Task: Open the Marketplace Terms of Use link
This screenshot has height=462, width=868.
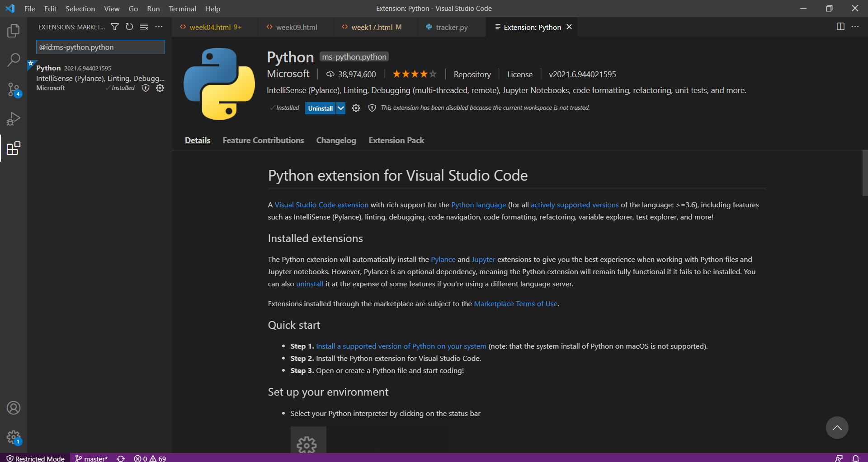Action: 515,304
